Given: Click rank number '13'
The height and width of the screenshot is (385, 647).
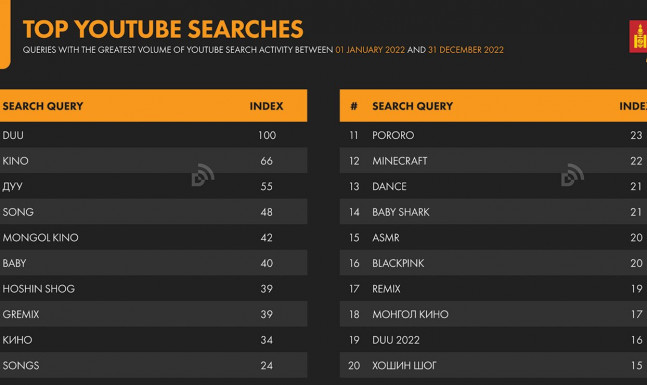Looking at the screenshot, I should coord(354,186).
